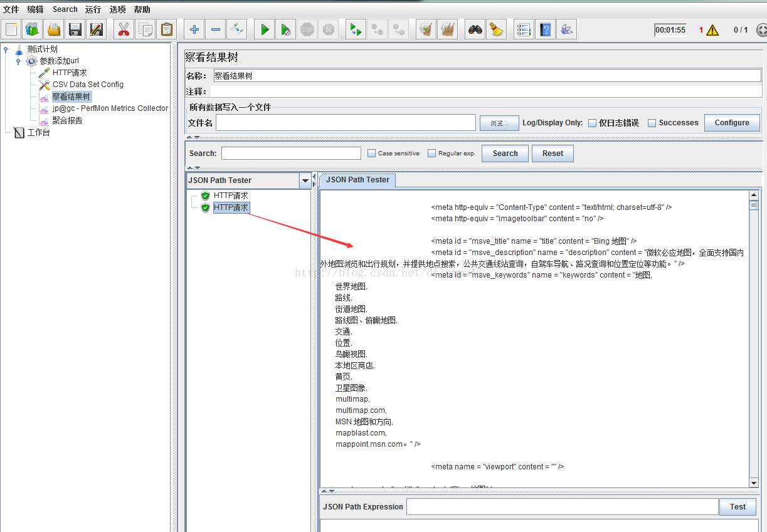Image resolution: width=767 pixels, height=532 pixels.
Task: Collapse the 参数添加url thread group handle
Action: tap(18, 61)
